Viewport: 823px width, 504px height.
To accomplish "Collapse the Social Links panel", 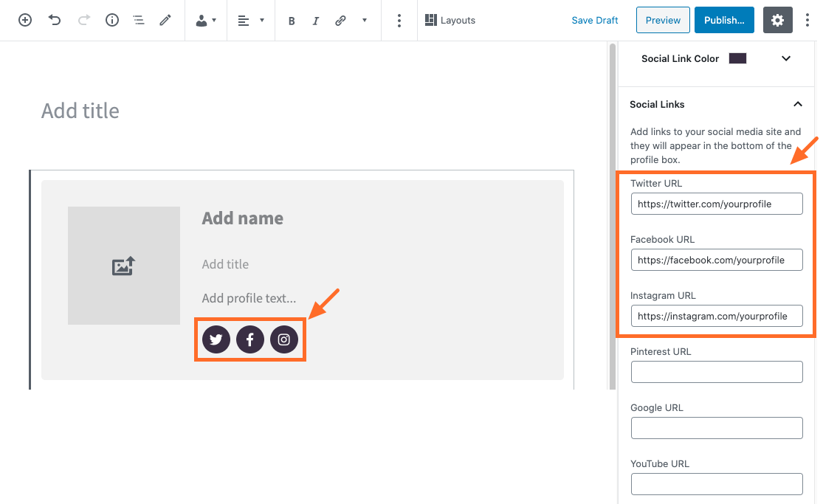I will tap(797, 104).
